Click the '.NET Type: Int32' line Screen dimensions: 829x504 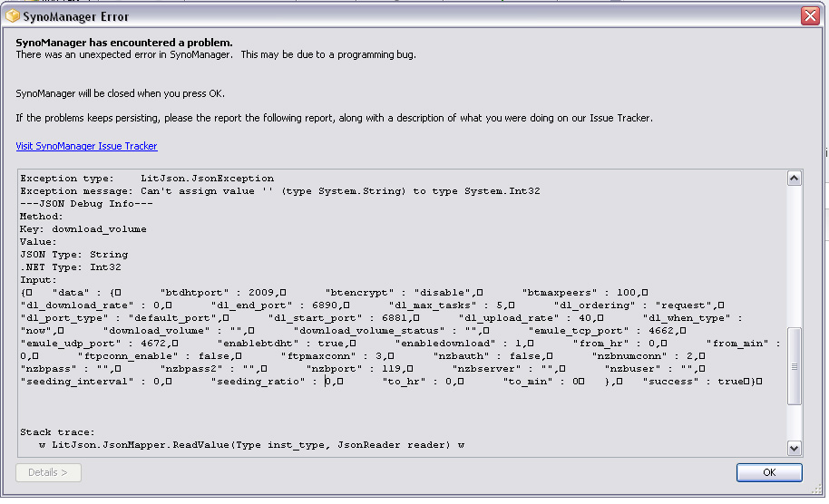point(71,267)
